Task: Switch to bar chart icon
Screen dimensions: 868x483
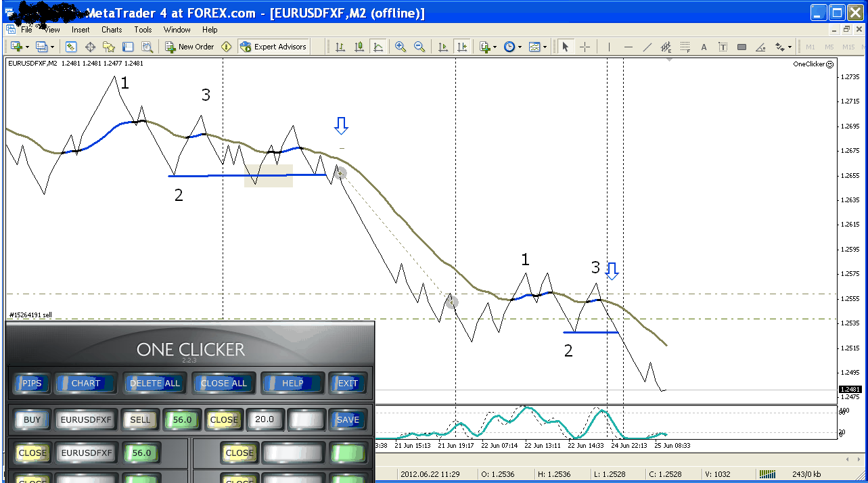Action: click(x=340, y=47)
